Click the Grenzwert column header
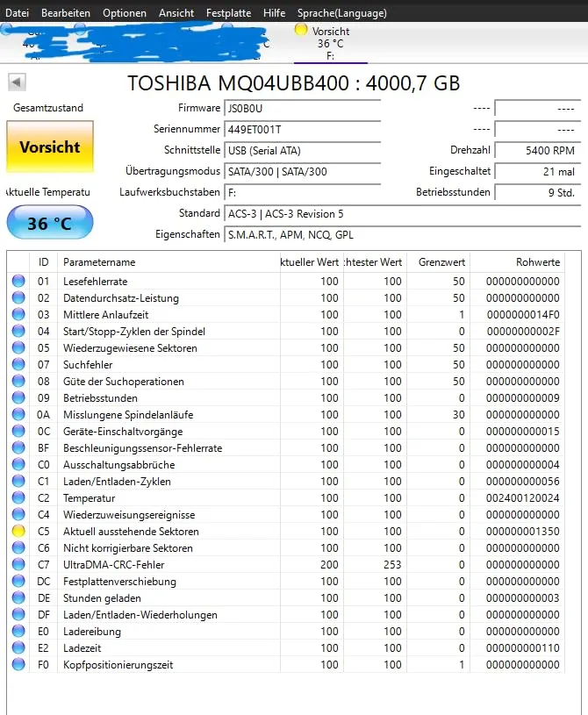Screen dimensions: 588x715 coord(439,262)
